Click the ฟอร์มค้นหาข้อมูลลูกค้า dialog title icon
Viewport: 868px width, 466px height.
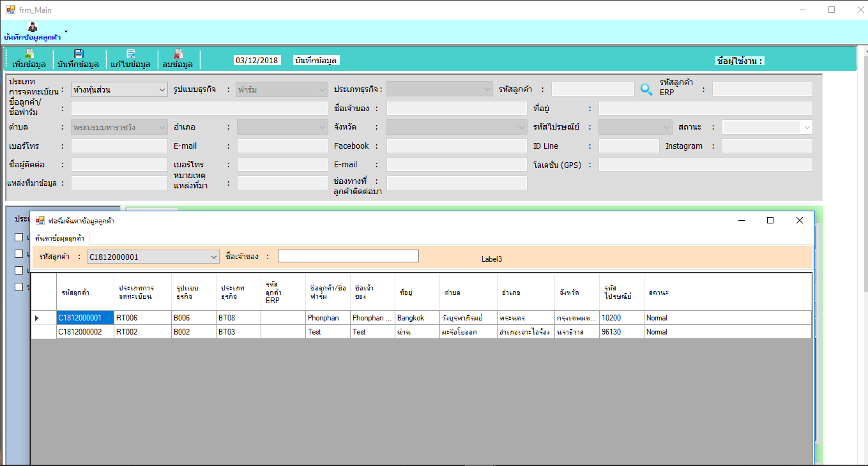(40, 220)
